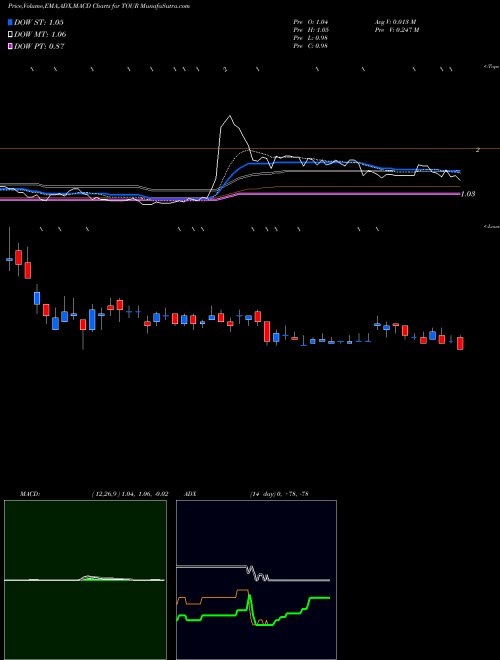Image resolution: width=500 pixels, height=660 pixels.
Task: Click the blue DOW ST legend swatch
Action: 11,22
